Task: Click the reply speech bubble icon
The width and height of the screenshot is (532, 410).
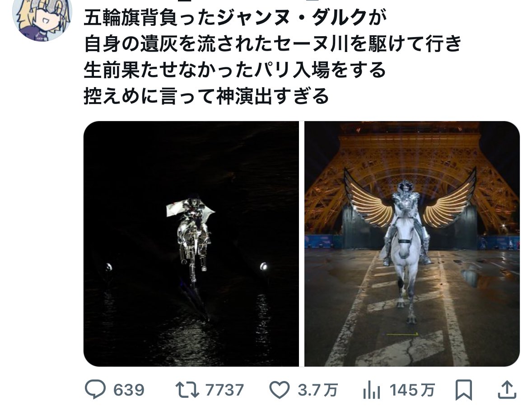Action: pos(95,389)
